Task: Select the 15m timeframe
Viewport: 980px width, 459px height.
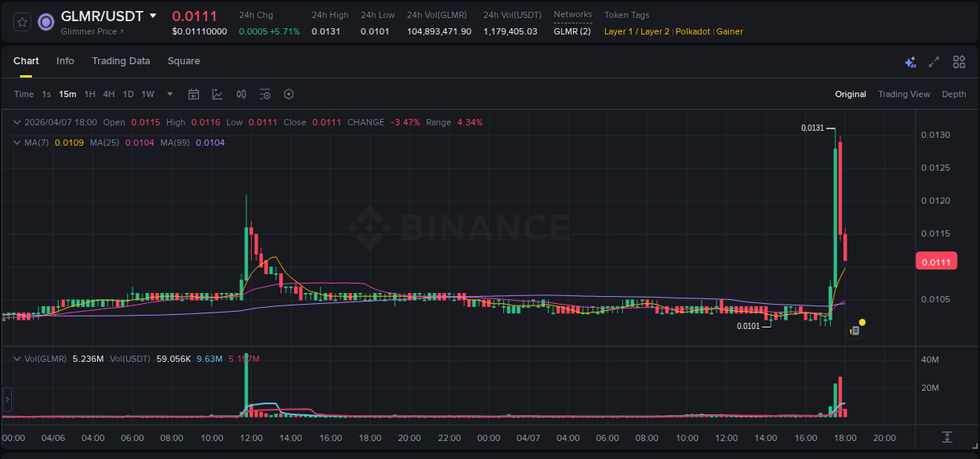Action: click(x=67, y=94)
